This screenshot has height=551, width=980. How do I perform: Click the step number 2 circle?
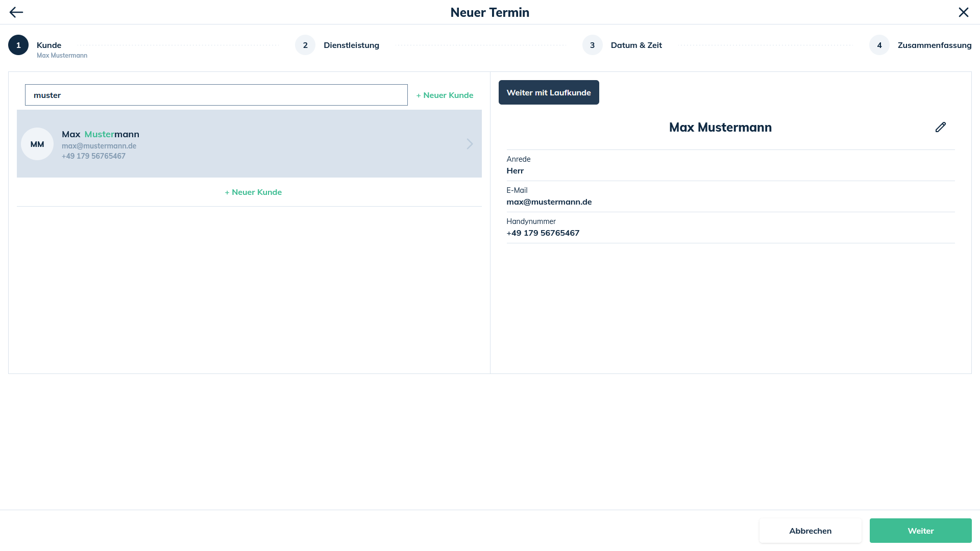click(305, 45)
